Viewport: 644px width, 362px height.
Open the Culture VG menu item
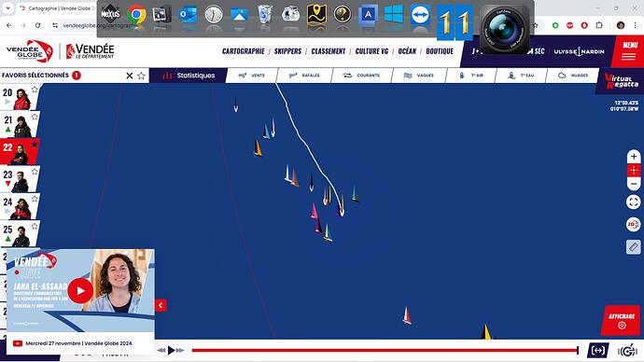tap(371, 51)
